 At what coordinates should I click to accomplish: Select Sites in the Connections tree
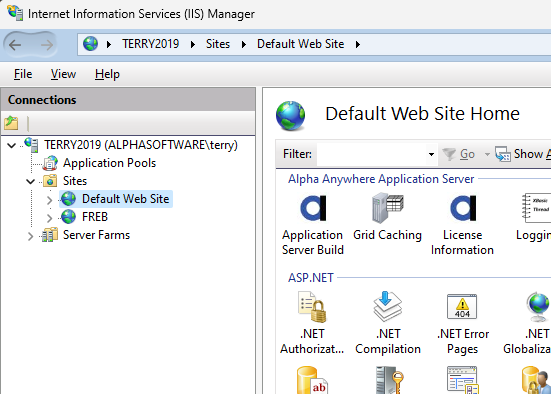tap(75, 181)
